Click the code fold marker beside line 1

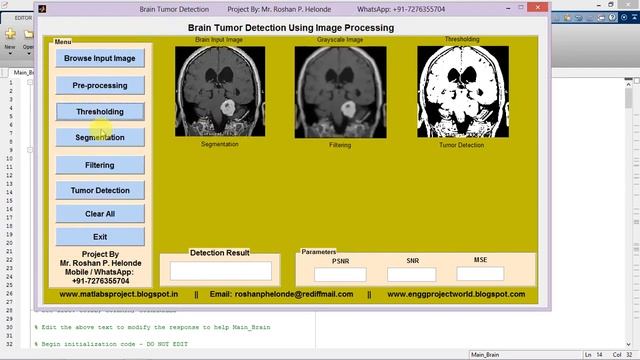click(30, 82)
